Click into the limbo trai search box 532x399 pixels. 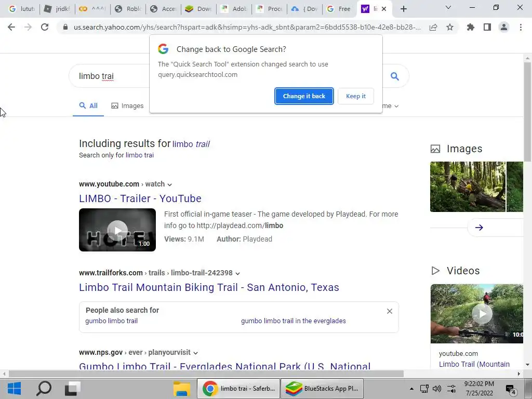pyautogui.click(x=109, y=76)
